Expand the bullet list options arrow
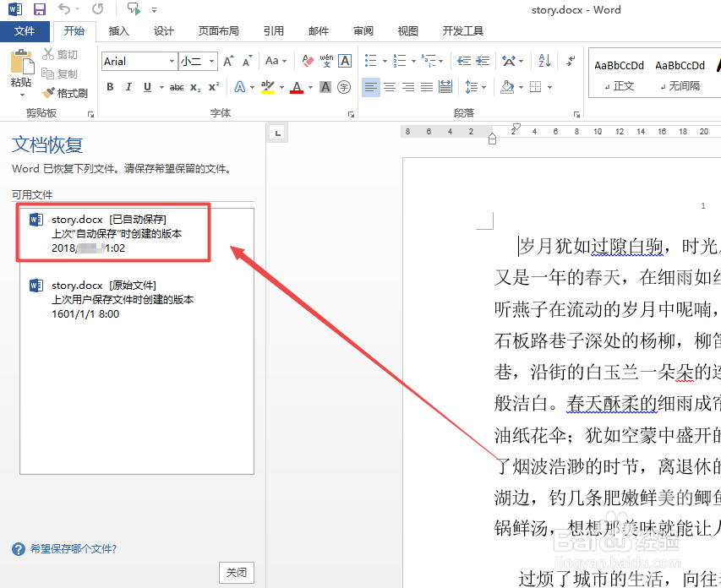721x588 pixels. (x=385, y=61)
